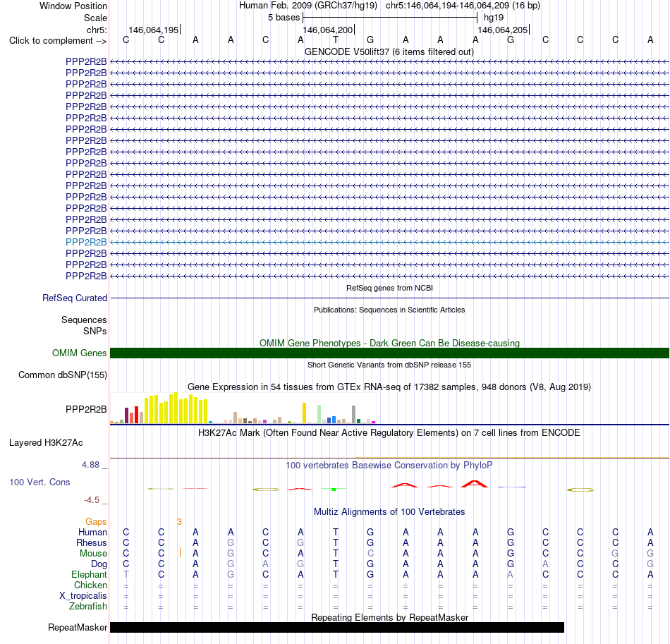
Task: Click the green T in PhyloP logo
Action: [x=334, y=489]
